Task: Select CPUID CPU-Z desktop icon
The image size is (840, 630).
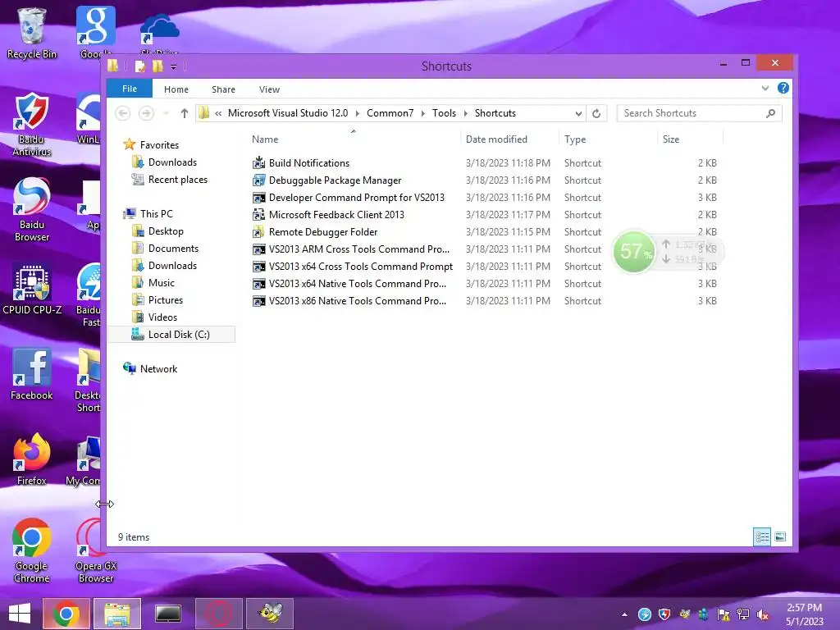Action: tap(32, 288)
